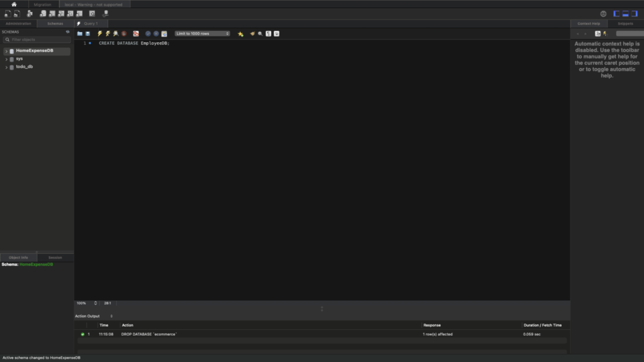Toggle the left sidebar panel visibility
This screenshot has height=362, width=644.
[617, 13]
